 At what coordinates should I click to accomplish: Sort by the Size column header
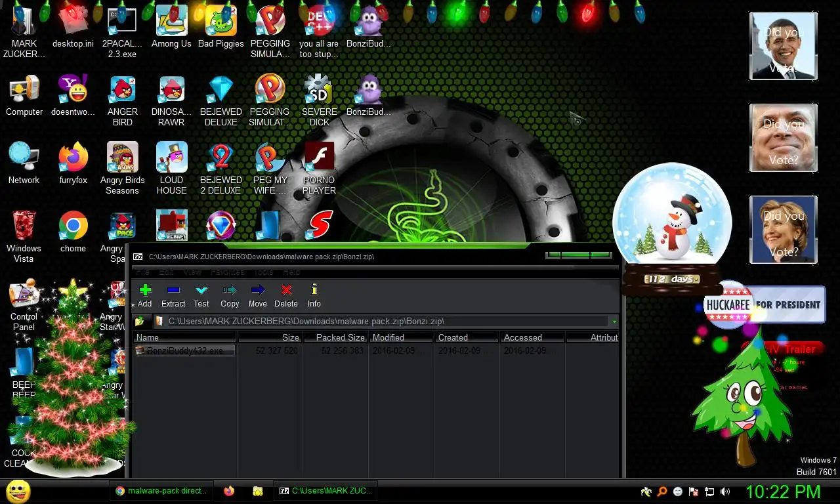tap(270, 337)
